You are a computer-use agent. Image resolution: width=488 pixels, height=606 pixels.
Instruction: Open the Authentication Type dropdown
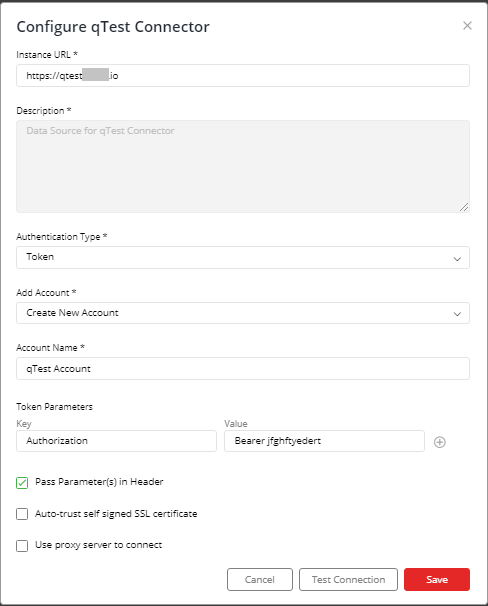(x=243, y=257)
